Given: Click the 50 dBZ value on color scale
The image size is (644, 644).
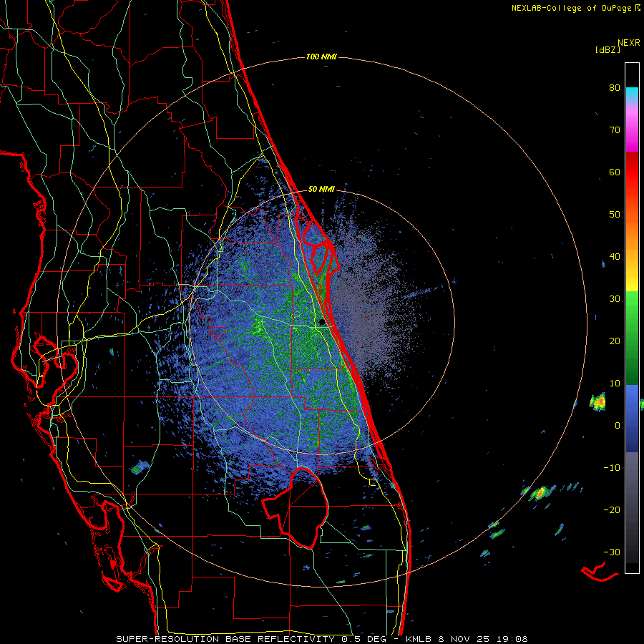Looking at the screenshot, I should (x=615, y=215).
